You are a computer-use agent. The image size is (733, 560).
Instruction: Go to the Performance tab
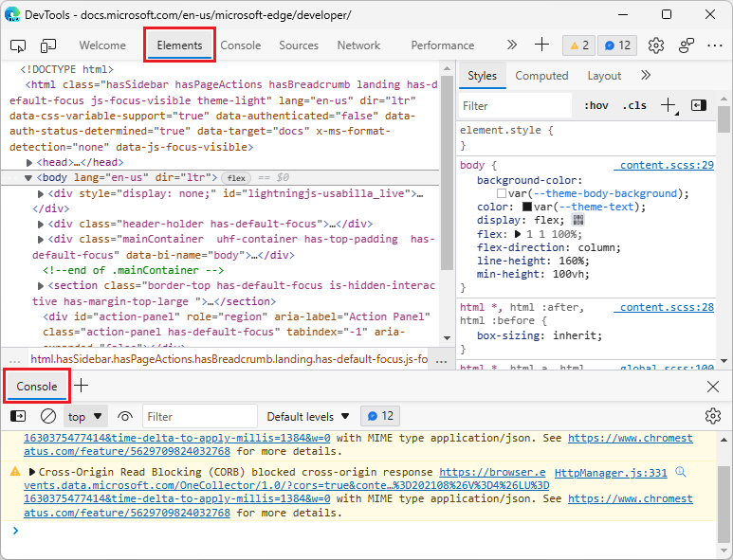(443, 45)
